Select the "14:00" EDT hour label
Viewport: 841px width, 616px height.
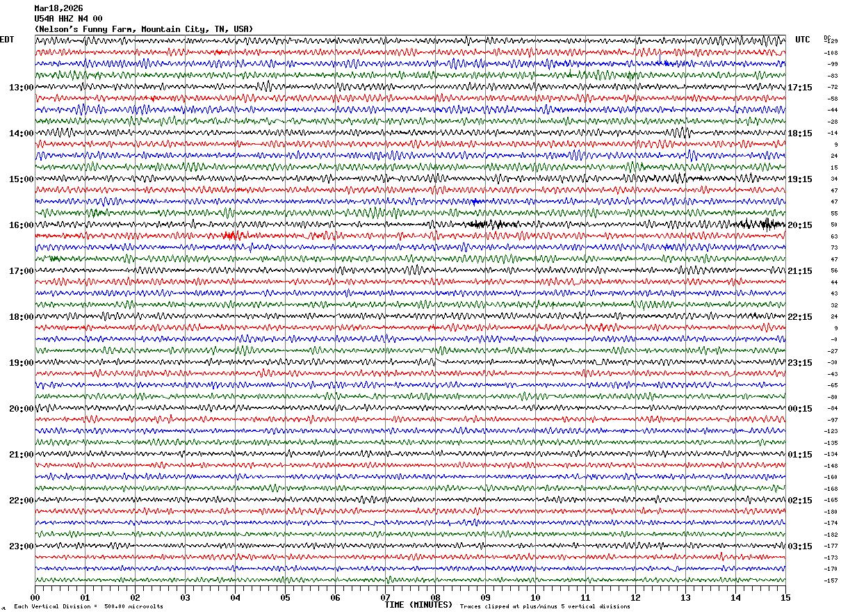[x=22, y=133]
